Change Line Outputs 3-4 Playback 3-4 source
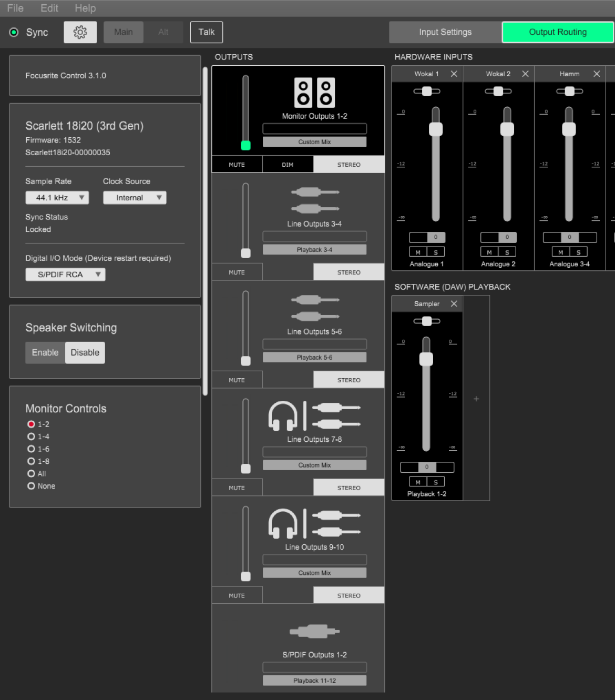 (x=314, y=250)
